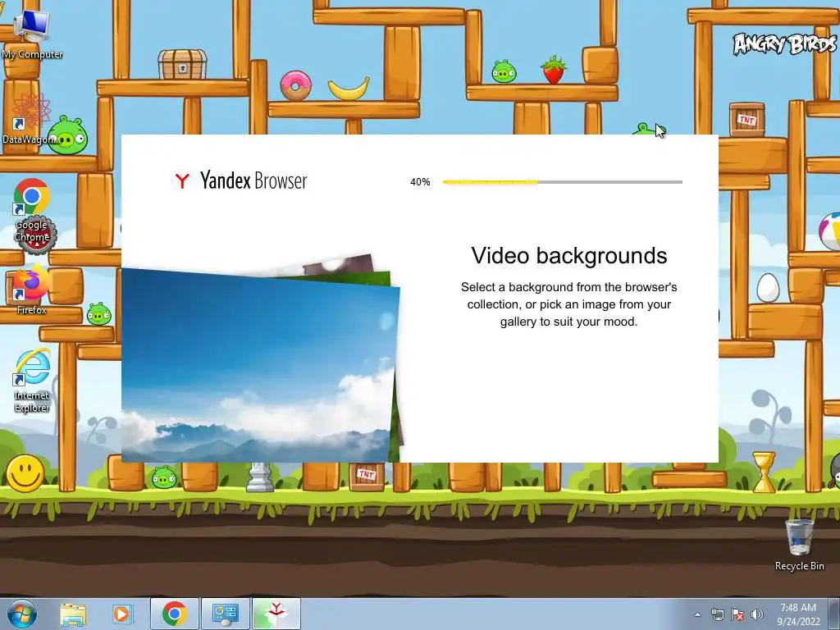Viewport: 840px width, 630px height.
Task: Click the Video backgrounds heading
Action: [569, 256]
